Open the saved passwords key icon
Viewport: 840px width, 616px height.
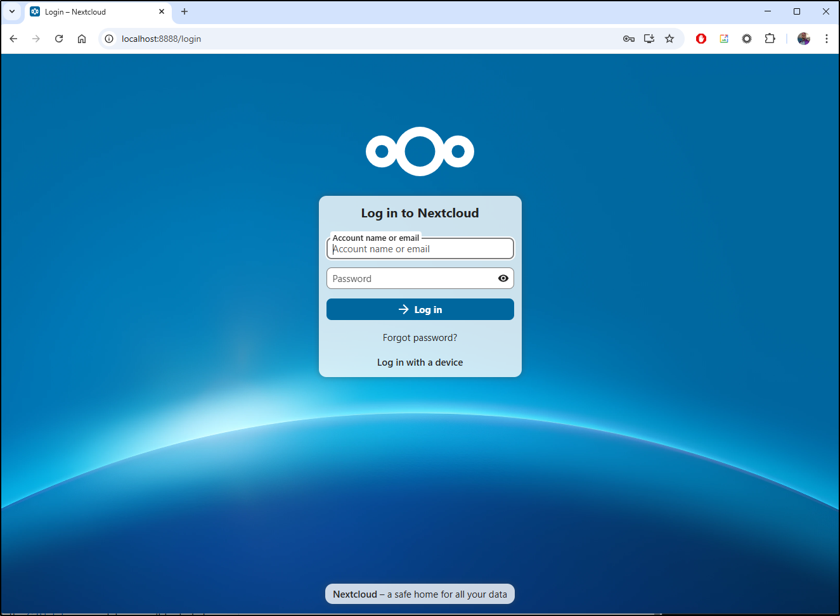coord(629,39)
